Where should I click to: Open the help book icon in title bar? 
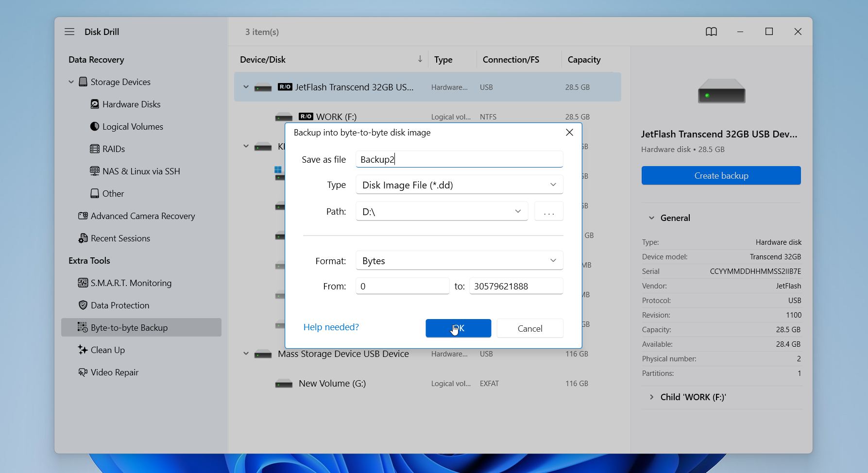coord(711,32)
